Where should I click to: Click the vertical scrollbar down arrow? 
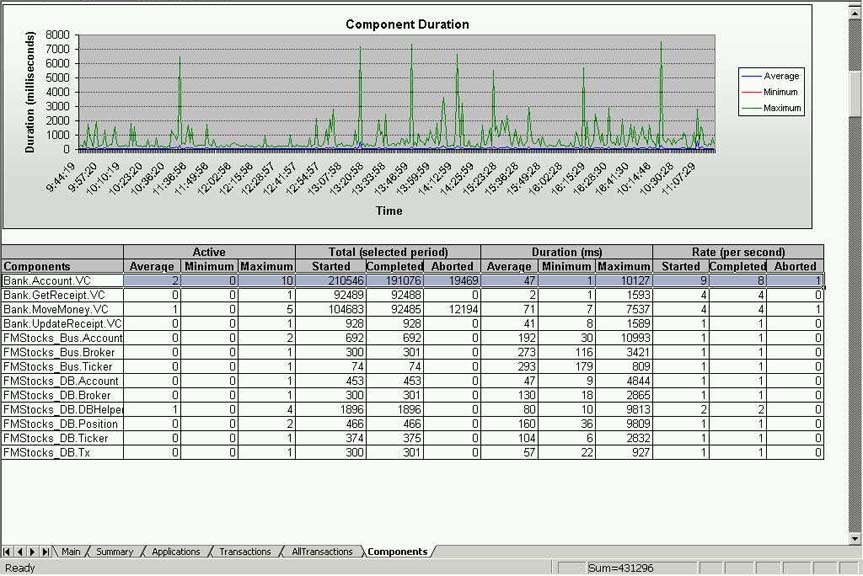[x=855, y=539]
